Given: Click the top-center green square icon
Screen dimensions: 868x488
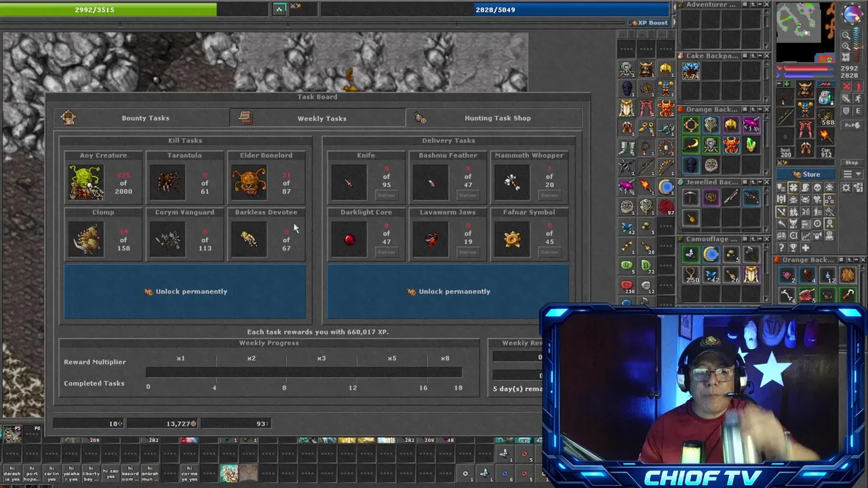Looking at the screenshot, I should click(279, 9).
